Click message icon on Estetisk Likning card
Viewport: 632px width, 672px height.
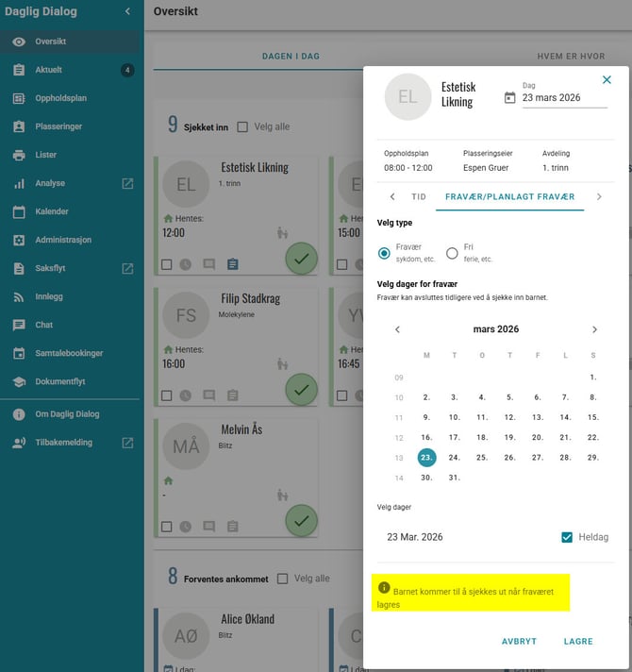pyautogui.click(x=209, y=264)
